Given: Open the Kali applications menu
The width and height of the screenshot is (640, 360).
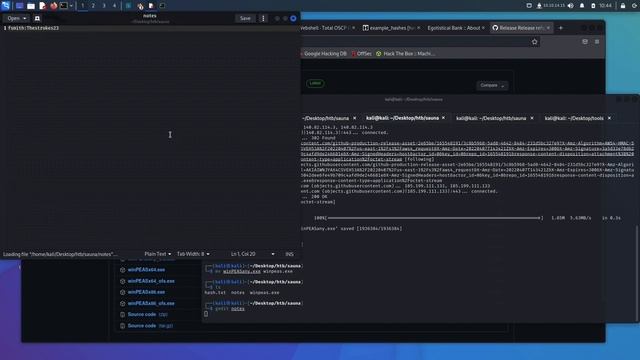Looking at the screenshot, I should coord(5,6).
